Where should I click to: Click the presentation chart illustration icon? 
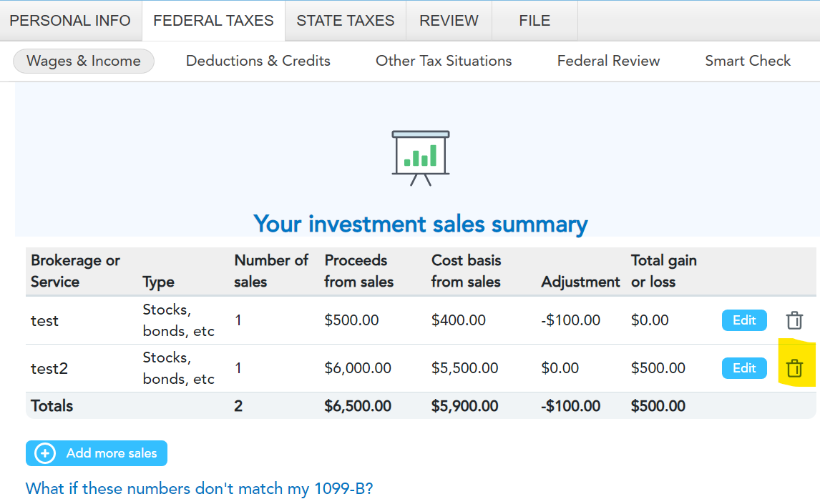421,157
